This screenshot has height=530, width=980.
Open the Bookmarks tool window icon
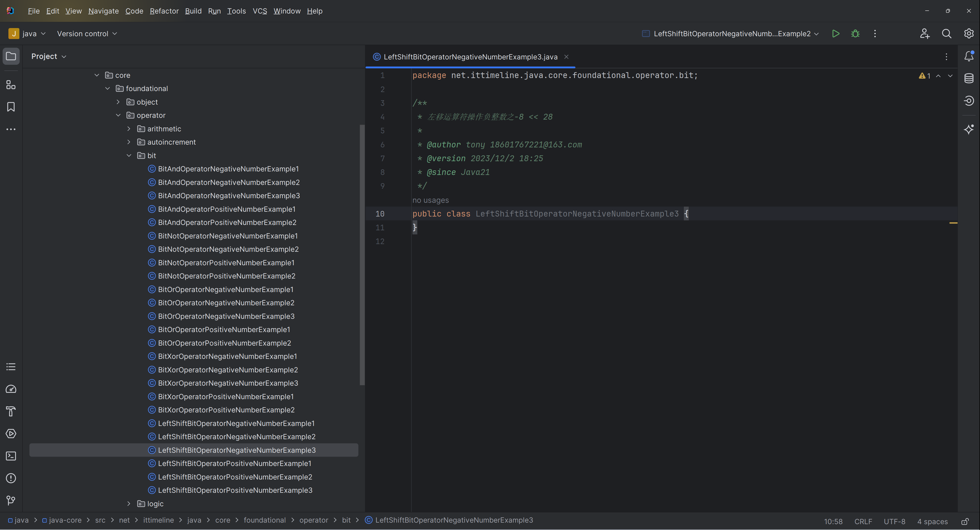pos(11,107)
